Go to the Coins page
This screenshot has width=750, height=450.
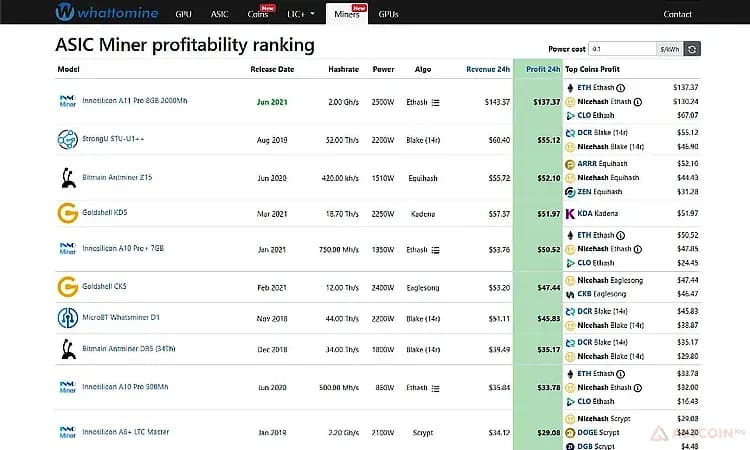258,14
